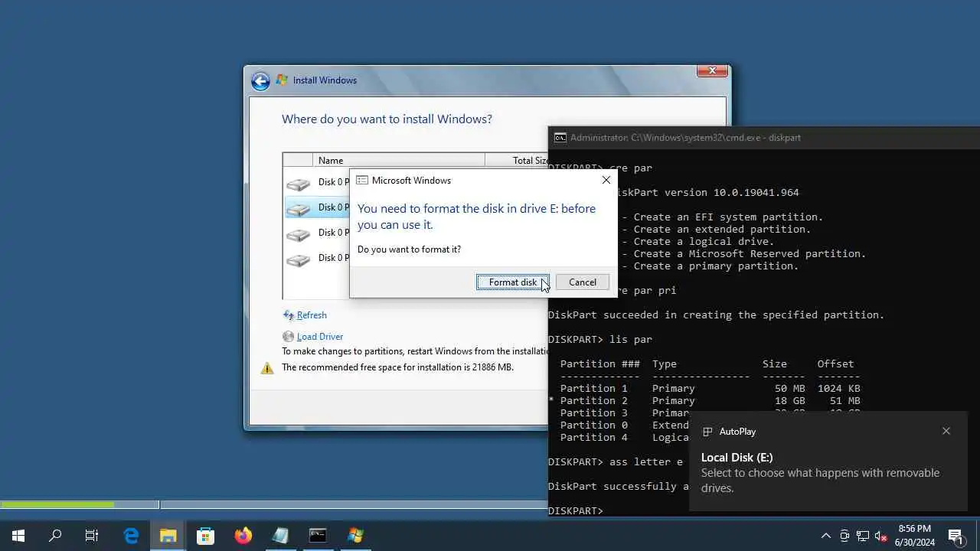
Task: Close the AutoPlay notification
Action: click(946, 431)
